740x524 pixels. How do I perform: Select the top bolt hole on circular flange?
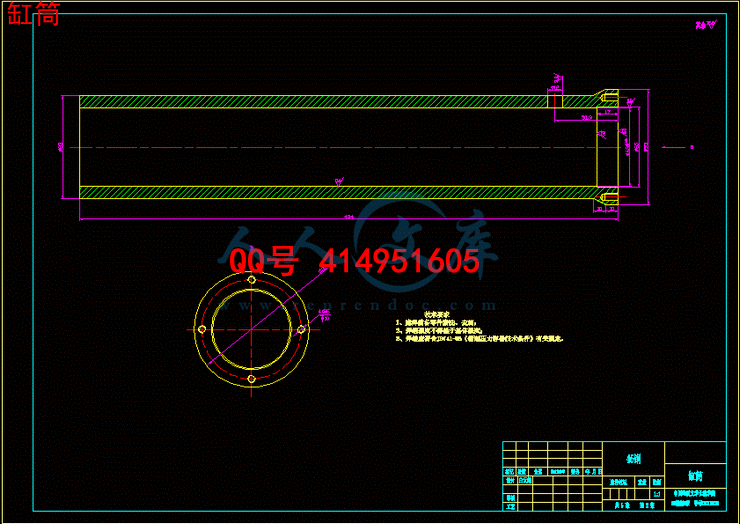[x=251, y=280]
